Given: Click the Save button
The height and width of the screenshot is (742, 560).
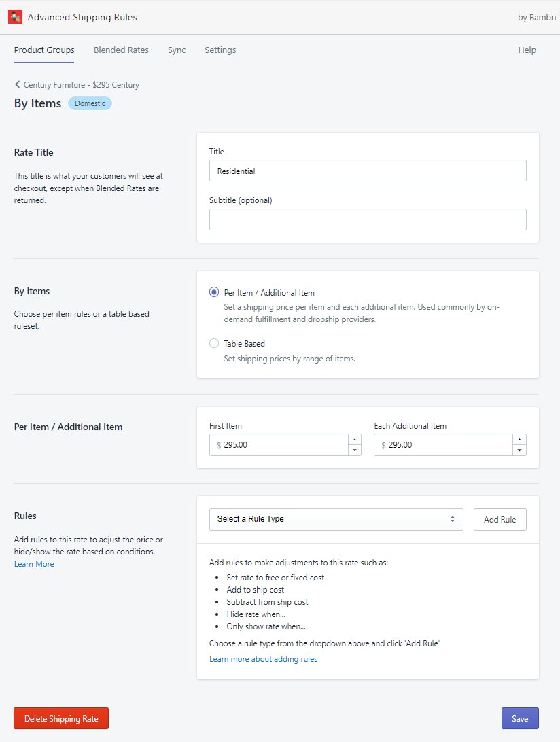Looking at the screenshot, I should tap(520, 718).
